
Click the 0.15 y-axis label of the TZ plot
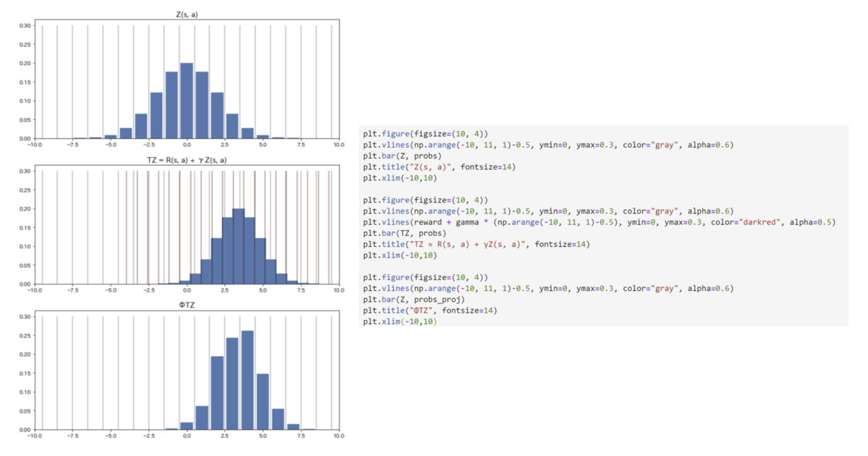click(x=25, y=227)
